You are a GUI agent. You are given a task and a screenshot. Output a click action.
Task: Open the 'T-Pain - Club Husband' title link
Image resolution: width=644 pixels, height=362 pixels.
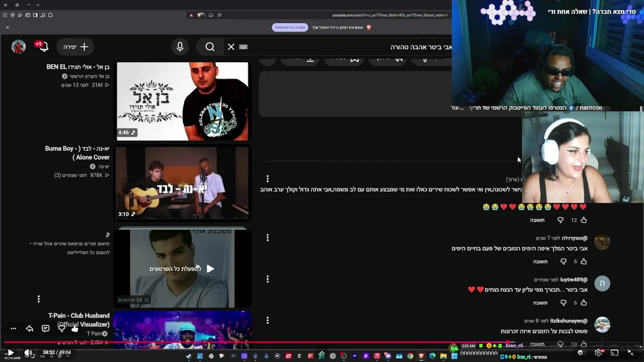click(79, 320)
